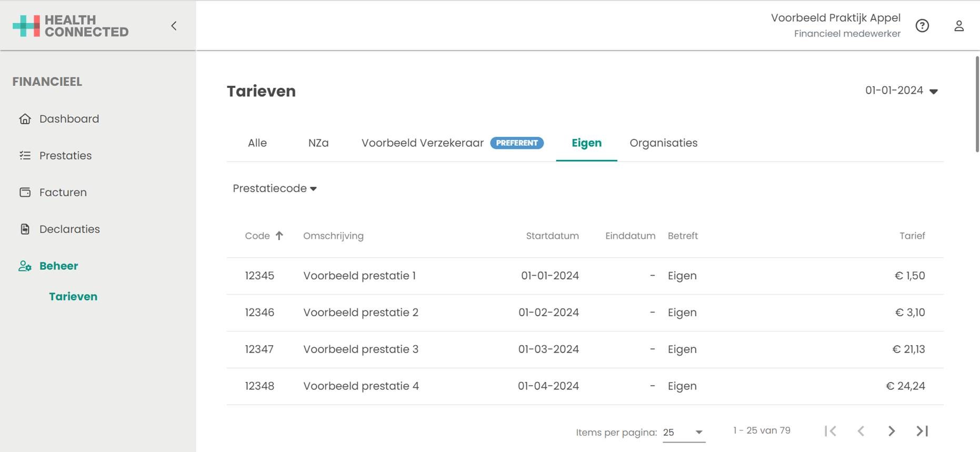Image resolution: width=980 pixels, height=452 pixels.
Task: Click the vertical page scrollbar
Action: pyautogui.click(x=977, y=105)
